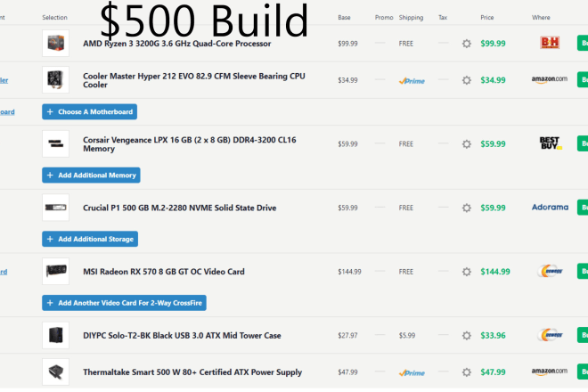Open Thermaltake Smart 500 W Power Supply link
This screenshot has width=588, height=392.
coord(192,372)
